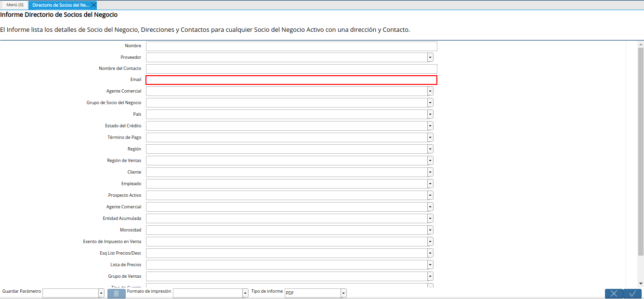This screenshot has width=644, height=299.
Task: Expand the first Agente Comercial dropdown below Email
Action: [430, 91]
